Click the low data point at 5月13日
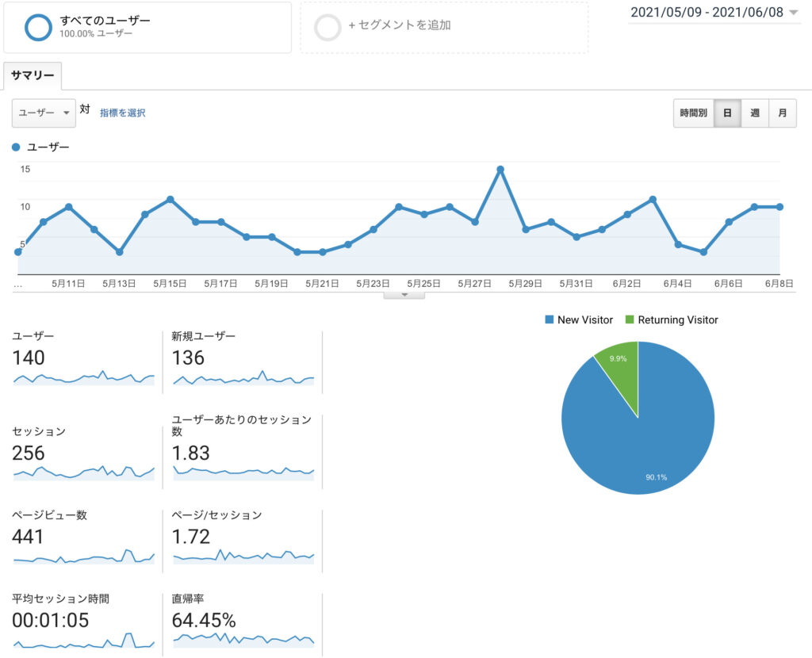 [x=120, y=252]
